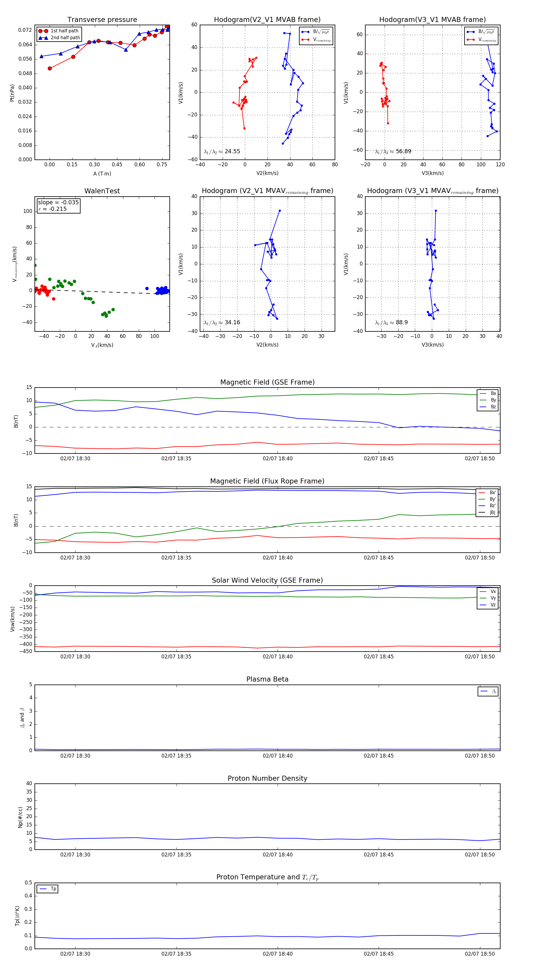Click 'A (T·m)' x-axis label
535x980 pixels.
click(x=102, y=174)
